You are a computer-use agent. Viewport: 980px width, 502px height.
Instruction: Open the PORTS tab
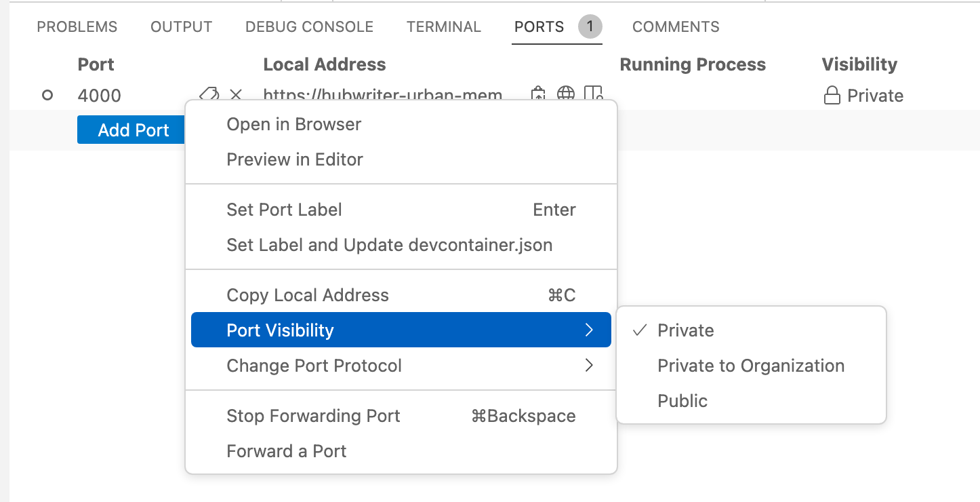(538, 26)
